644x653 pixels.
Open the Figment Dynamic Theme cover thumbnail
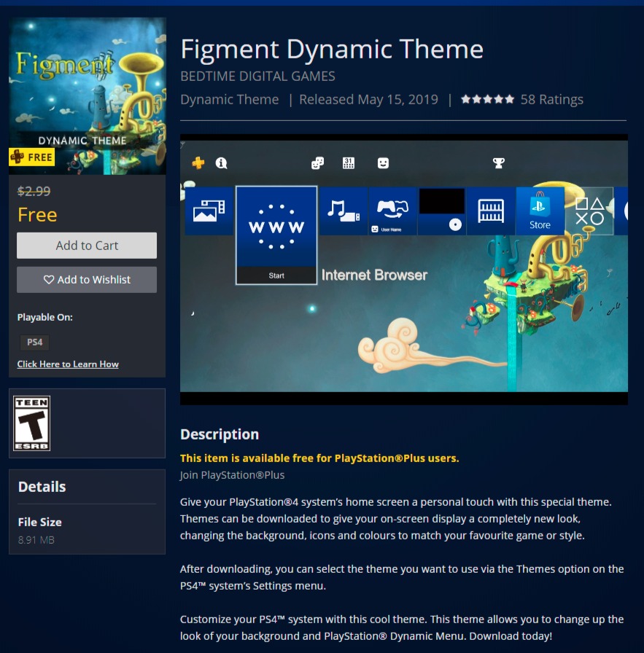point(87,95)
